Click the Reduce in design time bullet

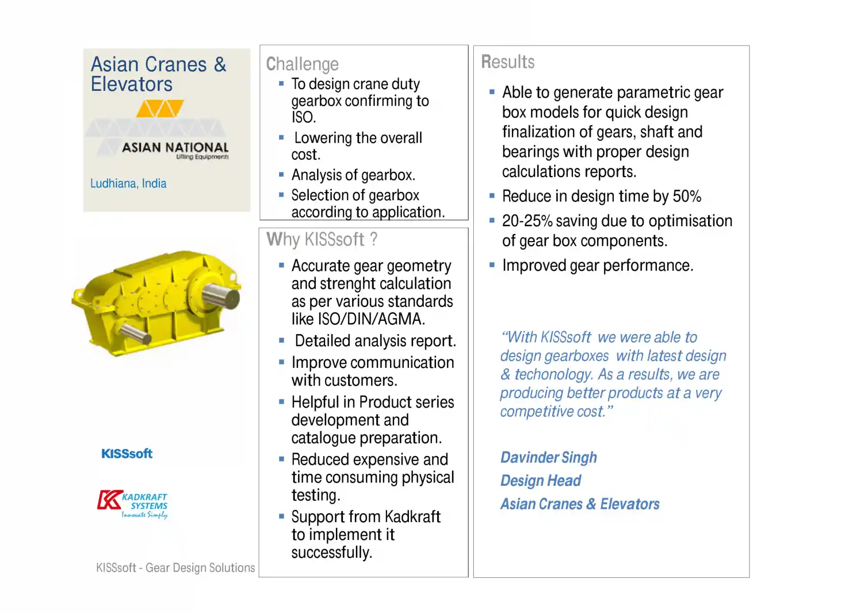(601, 196)
